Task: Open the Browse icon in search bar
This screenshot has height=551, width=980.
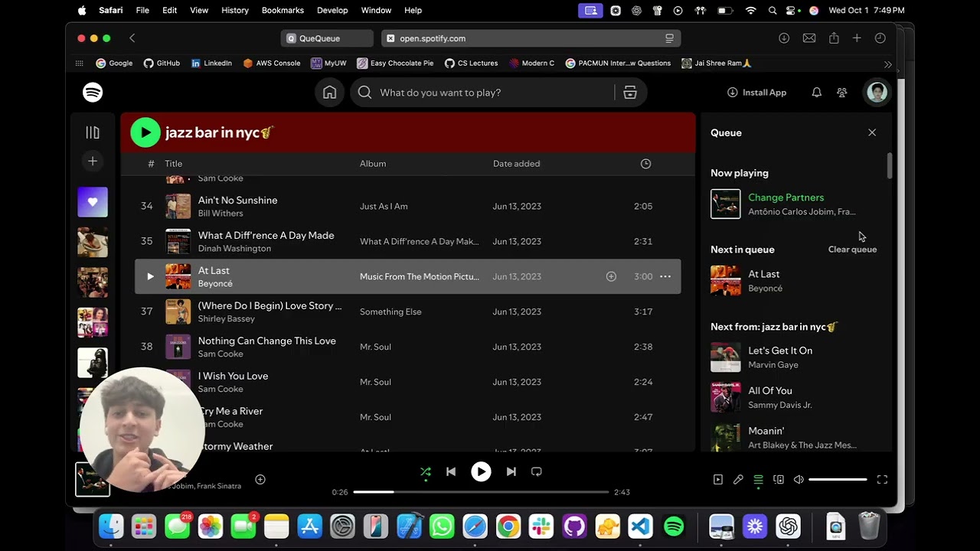Action: (x=630, y=93)
